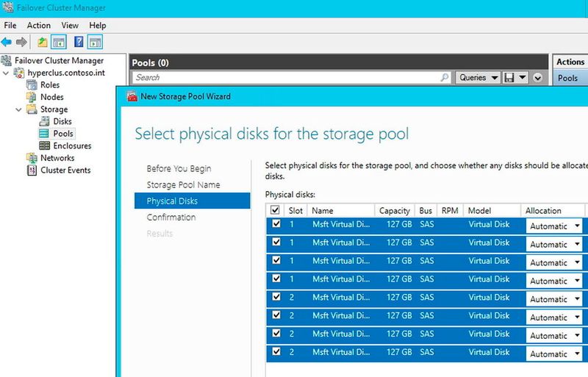Open Help via the blue question mark icon
The width and height of the screenshot is (588, 377).
pyautogui.click(x=79, y=42)
